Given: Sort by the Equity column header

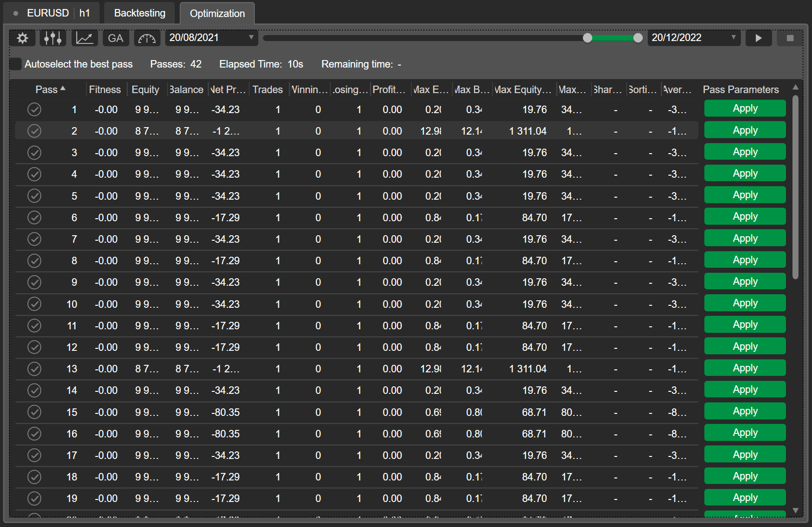Looking at the screenshot, I should tap(146, 90).
